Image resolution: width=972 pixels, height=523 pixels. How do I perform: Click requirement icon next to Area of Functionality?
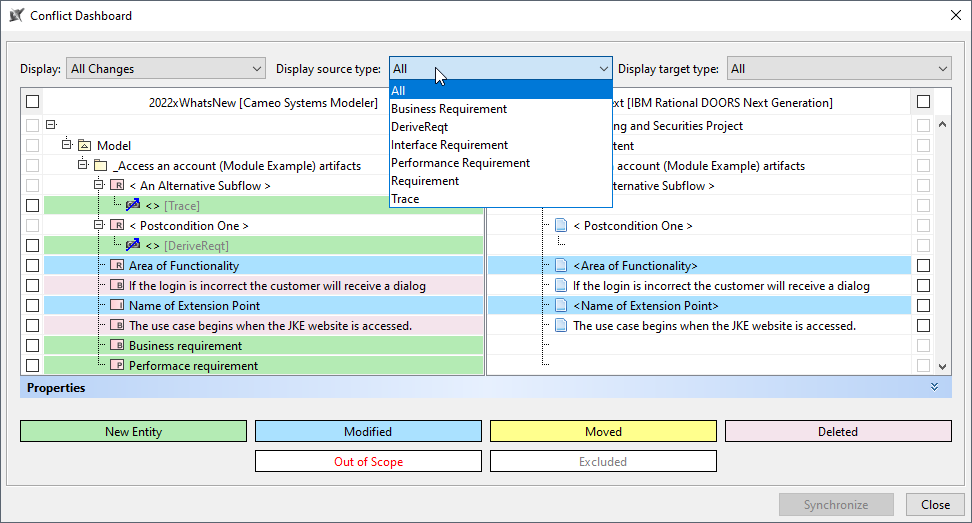tap(116, 266)
